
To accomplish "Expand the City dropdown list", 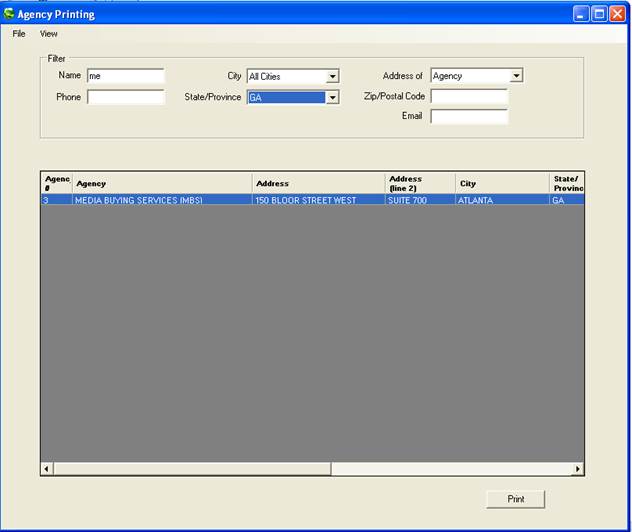I will coord(333,76).
